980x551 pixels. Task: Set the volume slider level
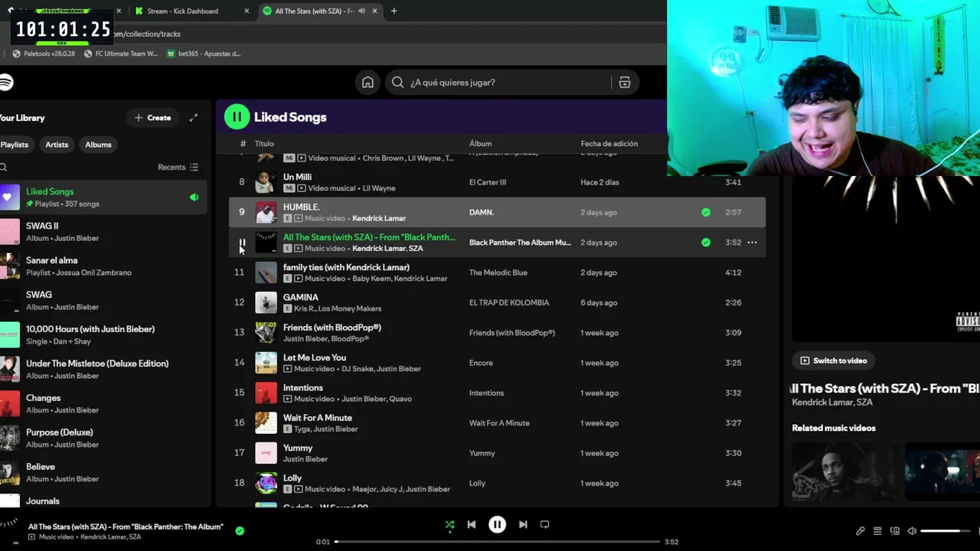pyautogui.click(x=946, y=531)
